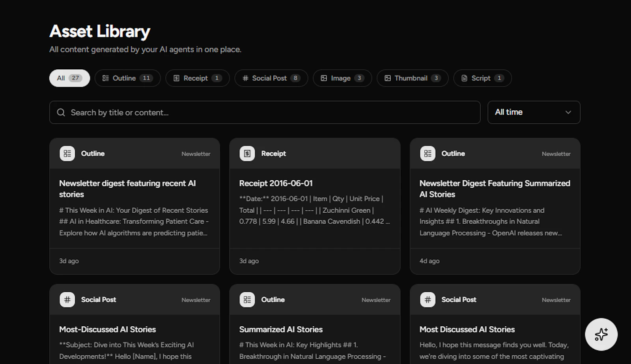The image size is (631, 364).
Task: Open 'Summarized AI Stories' outline
Action: (x=315, y=324)
